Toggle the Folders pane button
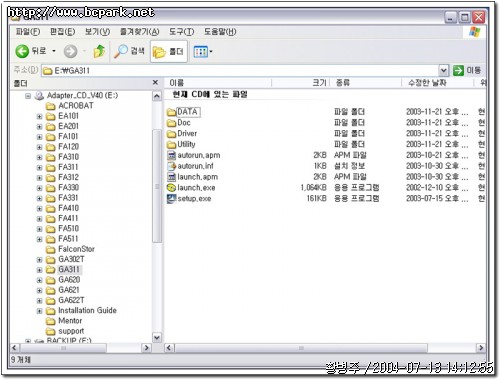This screenshot has height=380, width=500. click(x=169, y=51)
